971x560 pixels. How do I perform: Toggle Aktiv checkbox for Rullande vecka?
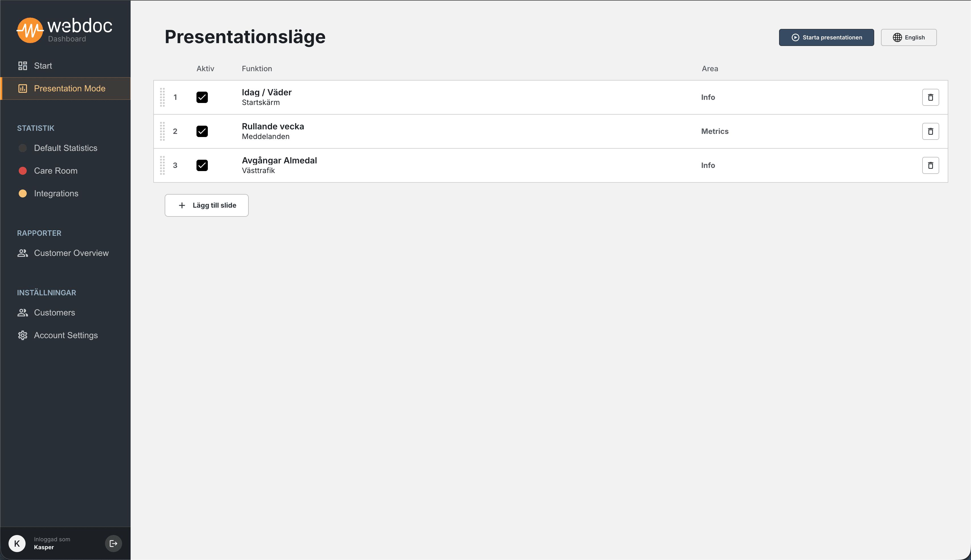click(x=202, y=131)
